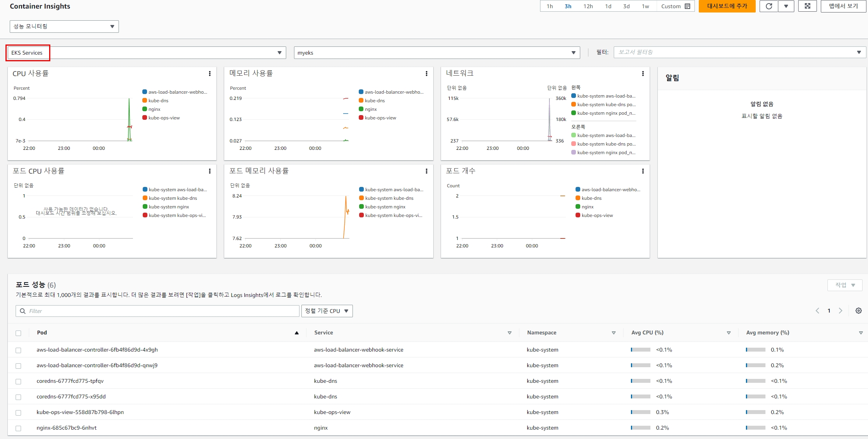Toggle the select-all pods header checkbox
868x439 pixels.
pyautogui.click(x=18, y=333)
